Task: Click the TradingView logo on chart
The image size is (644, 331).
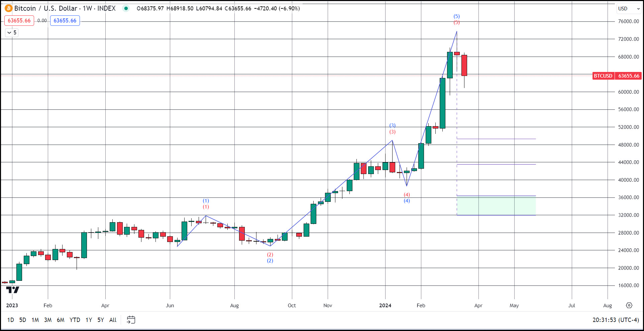Action: pyautogui.click(x=13, y=290)
